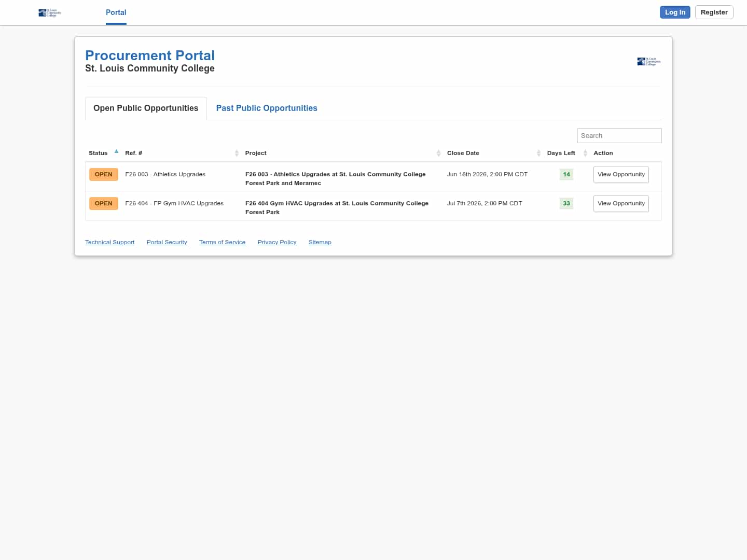
Task: Click ref 'F26 404 - FP Gym HVAC Upgrades'
Action: [174, 204]
